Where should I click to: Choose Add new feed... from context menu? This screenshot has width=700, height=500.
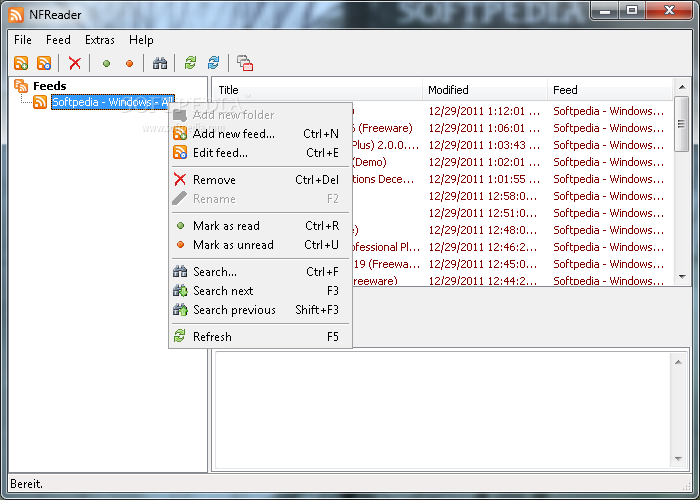260,133
